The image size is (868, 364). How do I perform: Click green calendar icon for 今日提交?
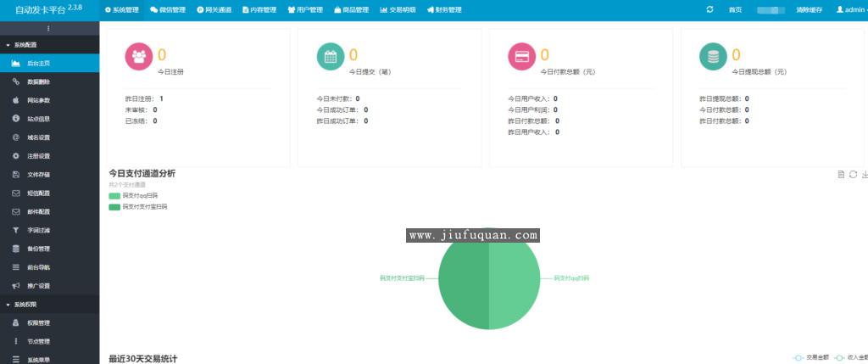331,57
